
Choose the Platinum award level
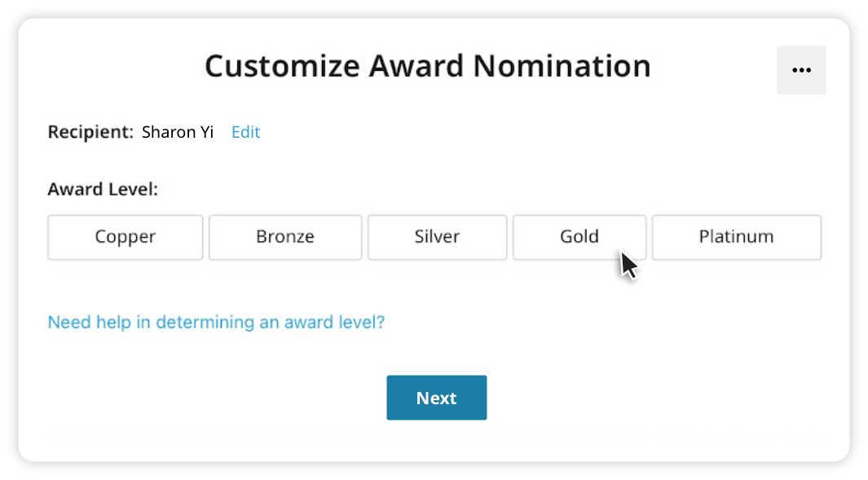tap(736, 237)
